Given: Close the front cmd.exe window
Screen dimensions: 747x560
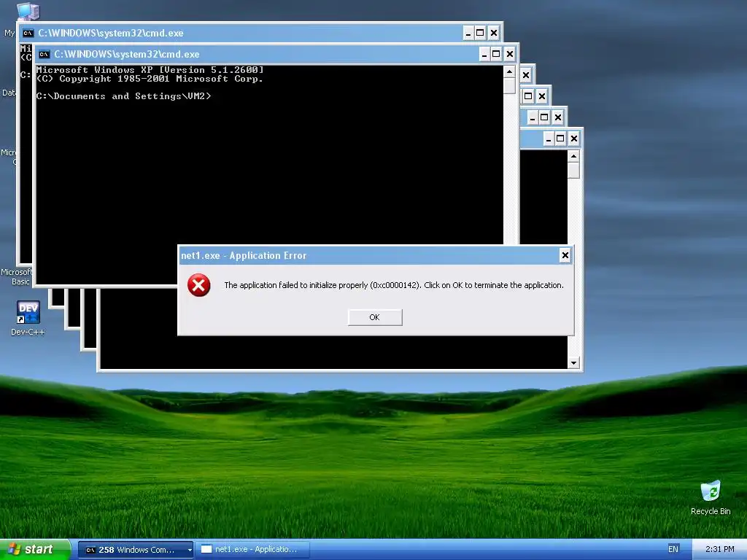Looking at the screenshot, I should tap(509, 54).
